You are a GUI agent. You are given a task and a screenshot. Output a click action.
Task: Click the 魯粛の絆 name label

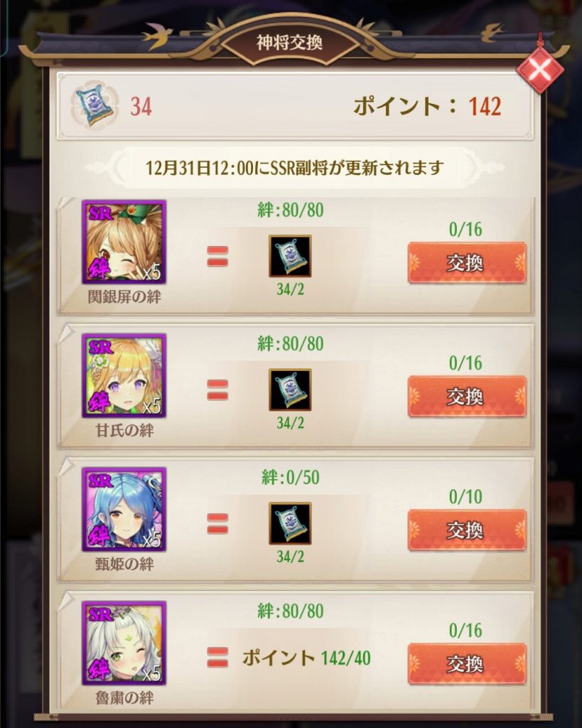pyautogui.click(x=124, y=698)
